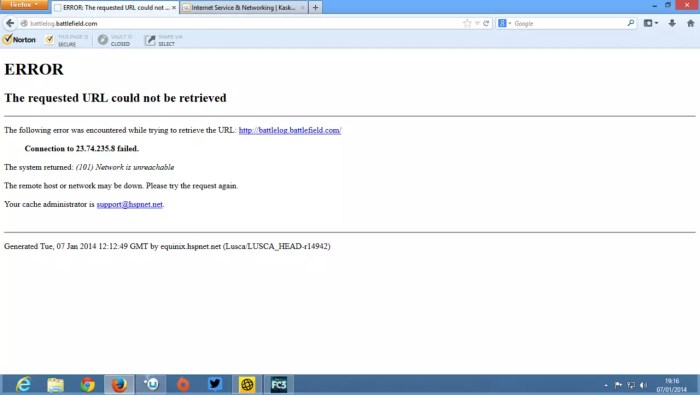Image resolution: width=700 pixels, height=395 pixels.
Task: Switch to the ERROR requested URL tab
Action: click(x=115, y=8)
